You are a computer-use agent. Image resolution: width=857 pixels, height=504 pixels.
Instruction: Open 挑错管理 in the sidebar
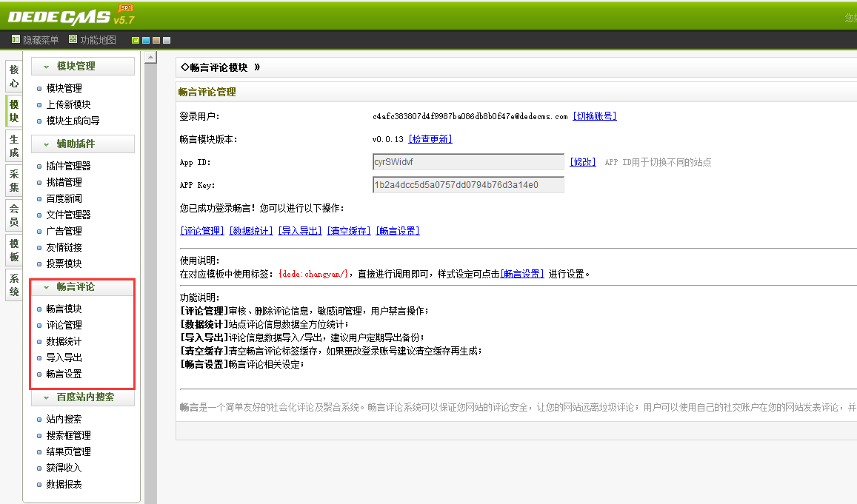coord(64,182)
